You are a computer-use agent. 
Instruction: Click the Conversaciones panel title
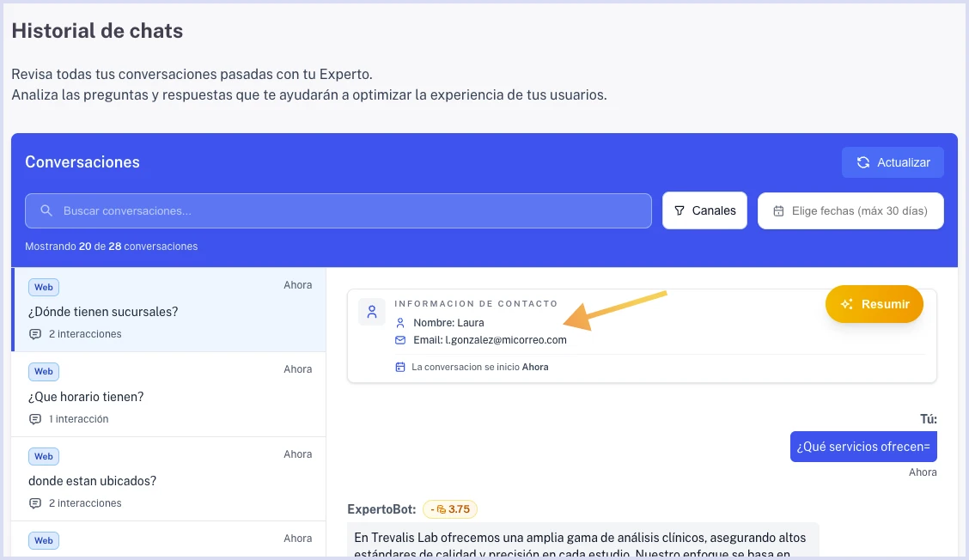point(82,162)
